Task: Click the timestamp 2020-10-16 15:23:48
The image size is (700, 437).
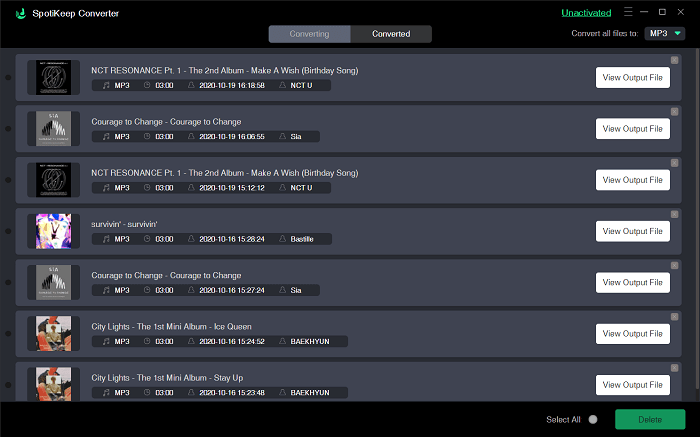Action: tap(232, 393)
